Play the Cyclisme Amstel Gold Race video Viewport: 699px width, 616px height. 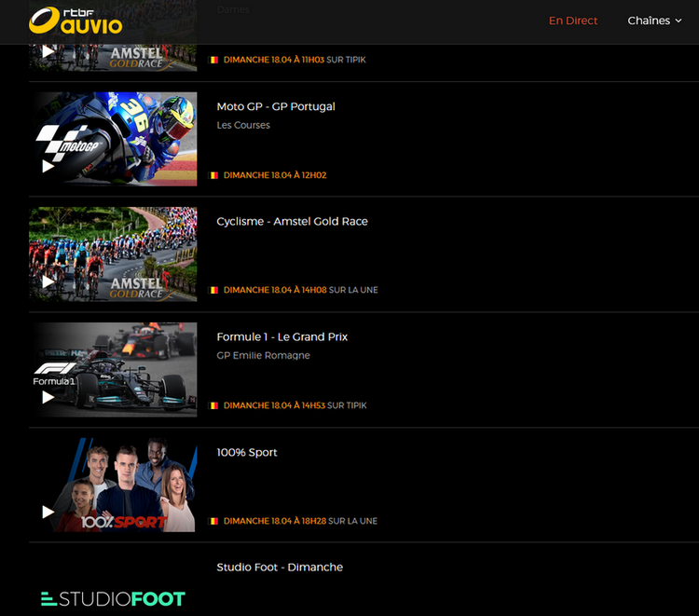[48, 281]
